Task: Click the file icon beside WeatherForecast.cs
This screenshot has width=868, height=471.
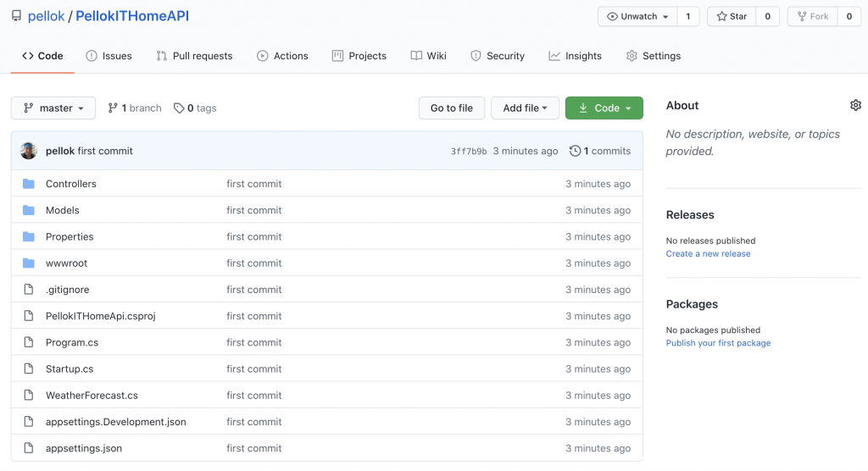Action: coord(29,395)
